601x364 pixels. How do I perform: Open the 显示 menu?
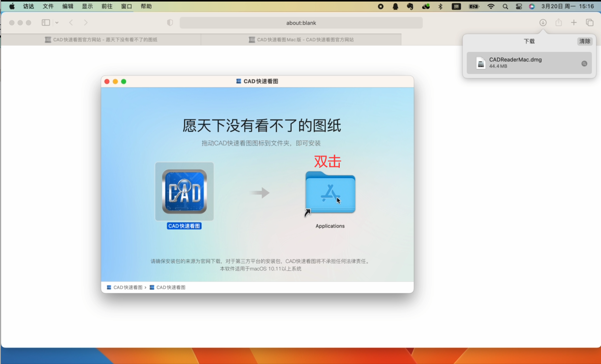point(88,6)
